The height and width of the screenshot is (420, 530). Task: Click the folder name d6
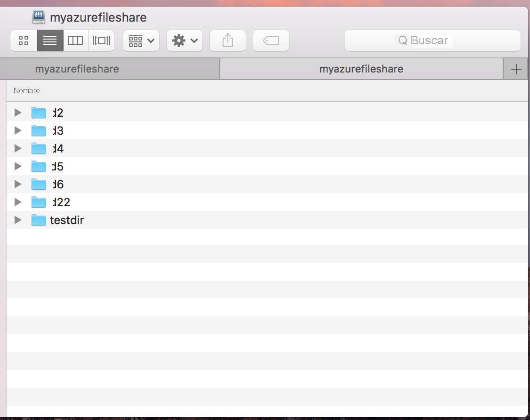tap(57, 184)
